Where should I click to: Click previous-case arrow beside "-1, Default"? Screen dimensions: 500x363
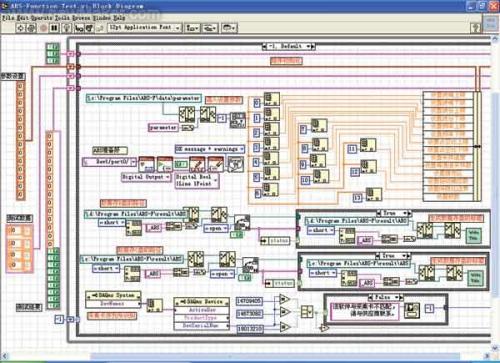pyautogui.click(x=265, y=46)
